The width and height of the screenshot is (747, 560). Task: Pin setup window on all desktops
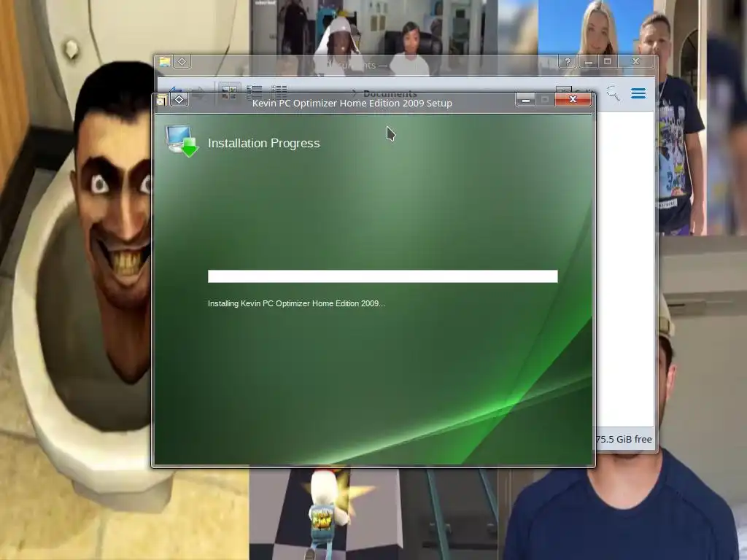point(179,99)
